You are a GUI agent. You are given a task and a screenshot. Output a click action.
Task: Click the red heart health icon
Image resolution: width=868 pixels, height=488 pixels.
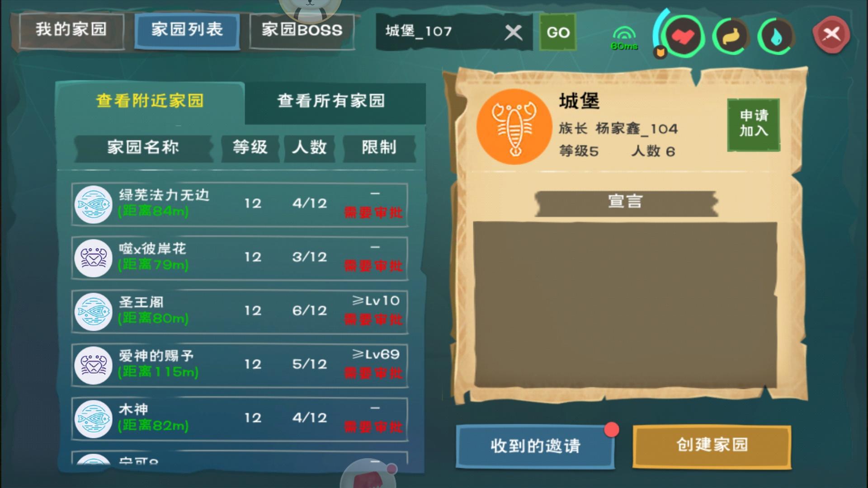point(682,36)
